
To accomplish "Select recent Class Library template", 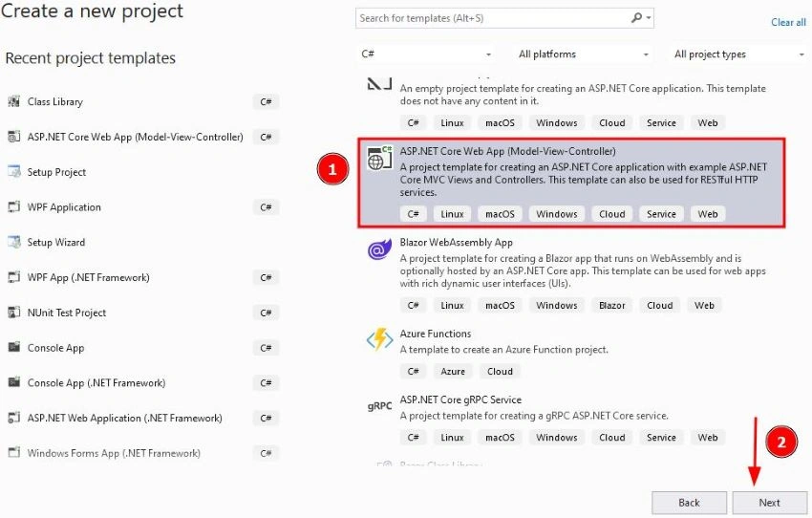I will click(x=143, y=101).
